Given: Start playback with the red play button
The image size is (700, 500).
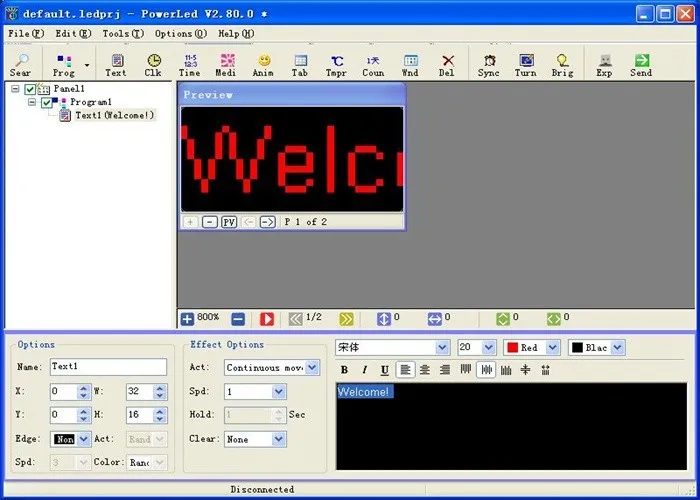Looking at the screenshot, I should [267, 319].
